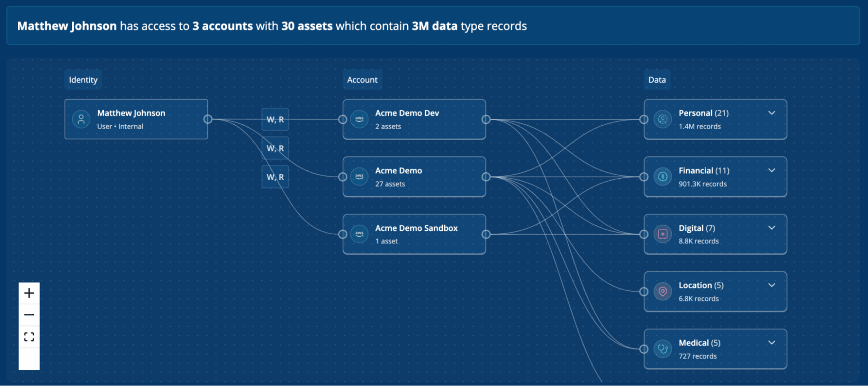Expand the Financial (11) data card
868x386 pixels.
[x=772, y=170]
